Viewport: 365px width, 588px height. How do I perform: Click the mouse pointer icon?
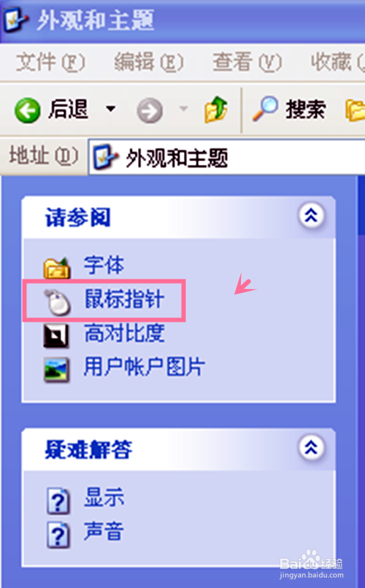(x=58, y=302)
